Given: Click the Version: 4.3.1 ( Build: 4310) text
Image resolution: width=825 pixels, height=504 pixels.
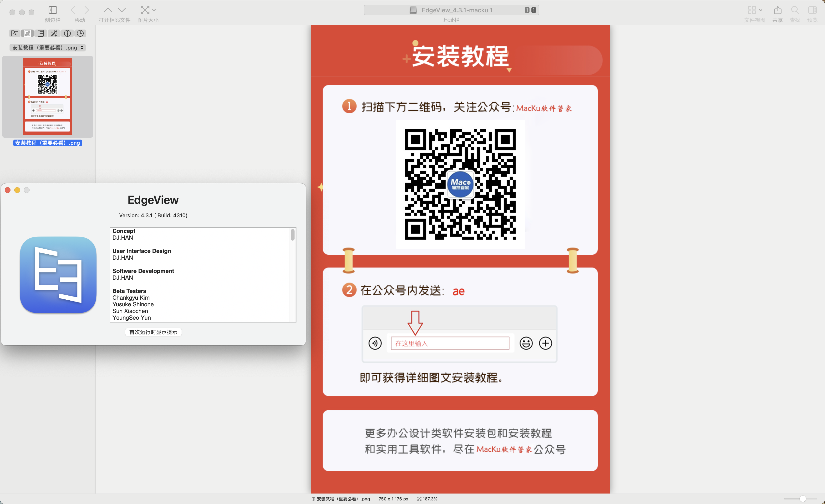Looking at the screenshot, I should click(x=153, y=215).
